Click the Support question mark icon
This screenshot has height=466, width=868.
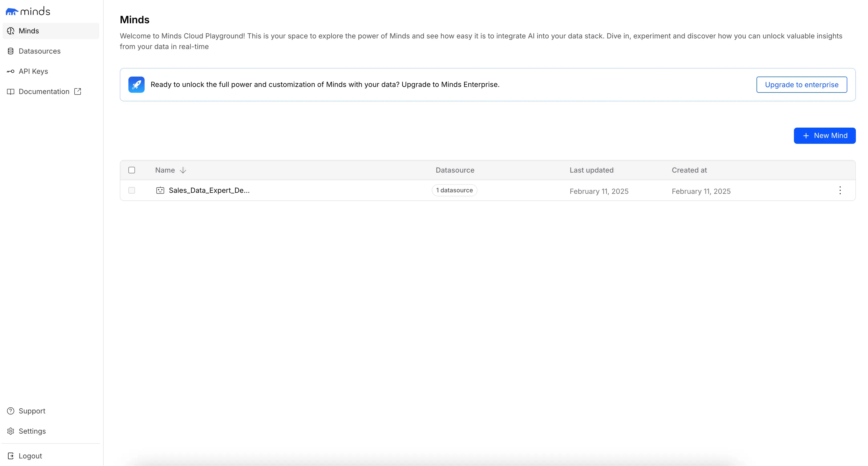click(11, 411)
